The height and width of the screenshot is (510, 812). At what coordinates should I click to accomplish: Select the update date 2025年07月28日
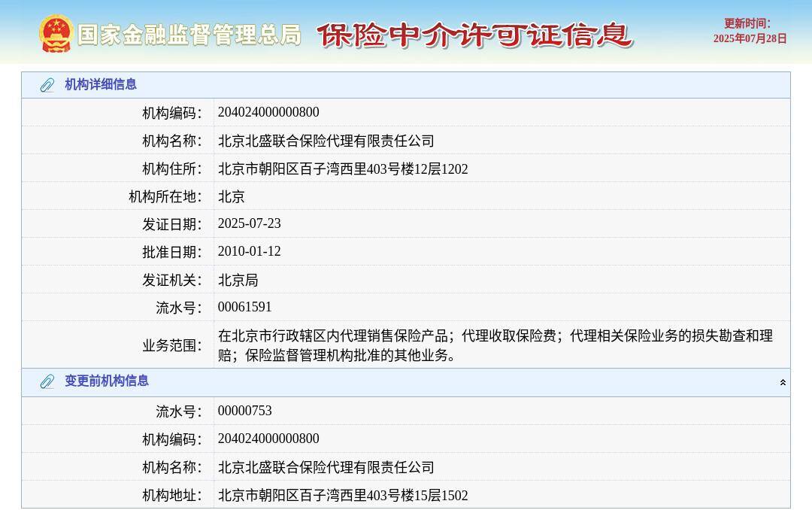pyautogui.click(x=750, y=38)
